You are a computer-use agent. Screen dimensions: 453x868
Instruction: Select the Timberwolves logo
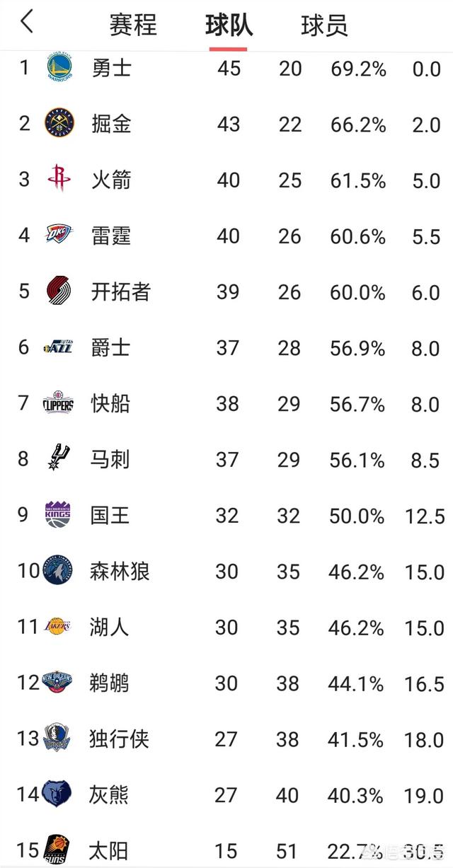click(58, 570)
